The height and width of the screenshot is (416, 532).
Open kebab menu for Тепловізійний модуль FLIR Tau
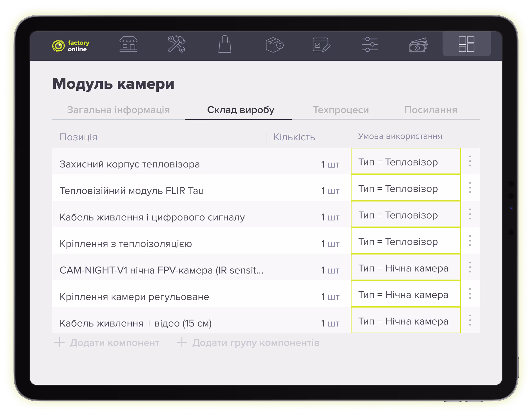(469, 188)
